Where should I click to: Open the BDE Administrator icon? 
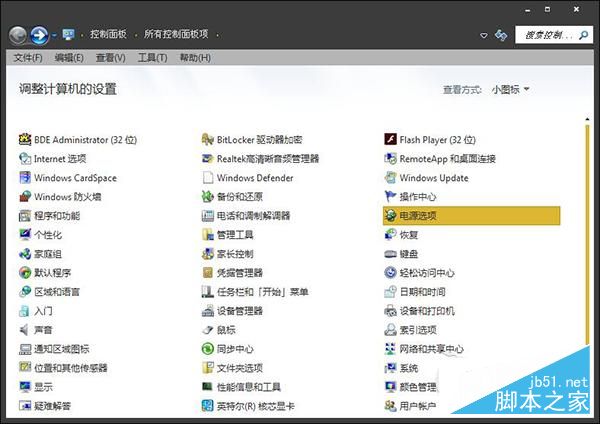(25, 139)
